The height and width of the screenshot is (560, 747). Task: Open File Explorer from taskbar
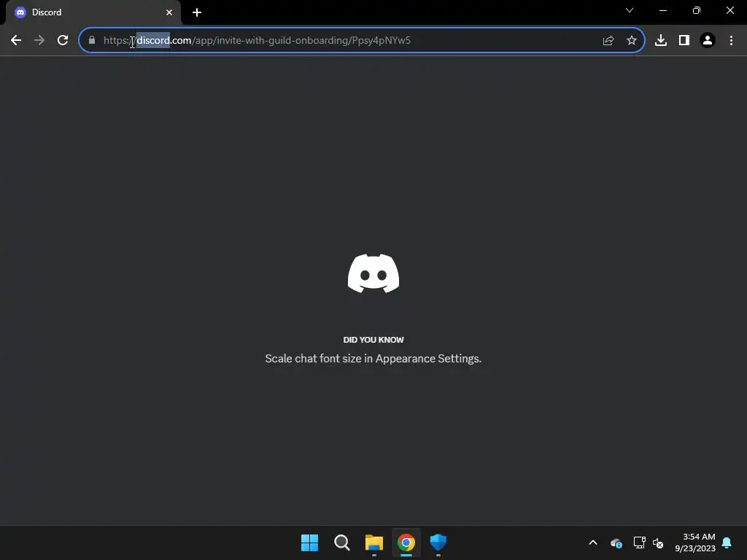(x=374, y=542)
